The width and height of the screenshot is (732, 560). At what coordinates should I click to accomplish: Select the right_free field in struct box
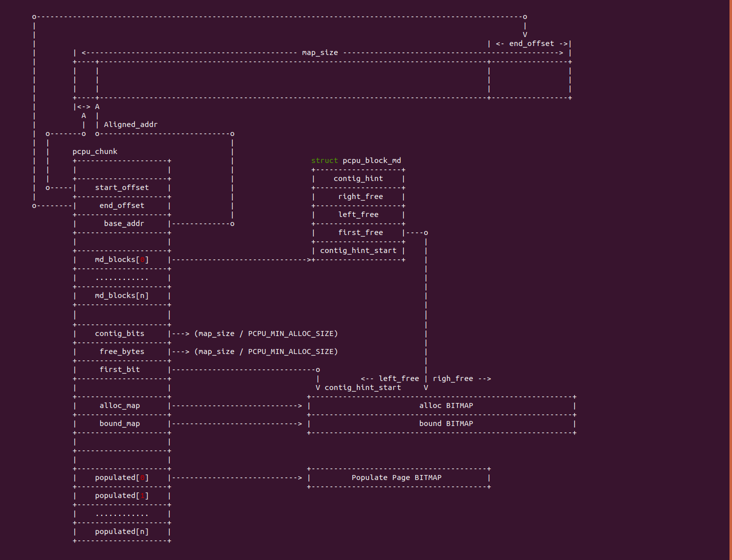click(360, 196)
